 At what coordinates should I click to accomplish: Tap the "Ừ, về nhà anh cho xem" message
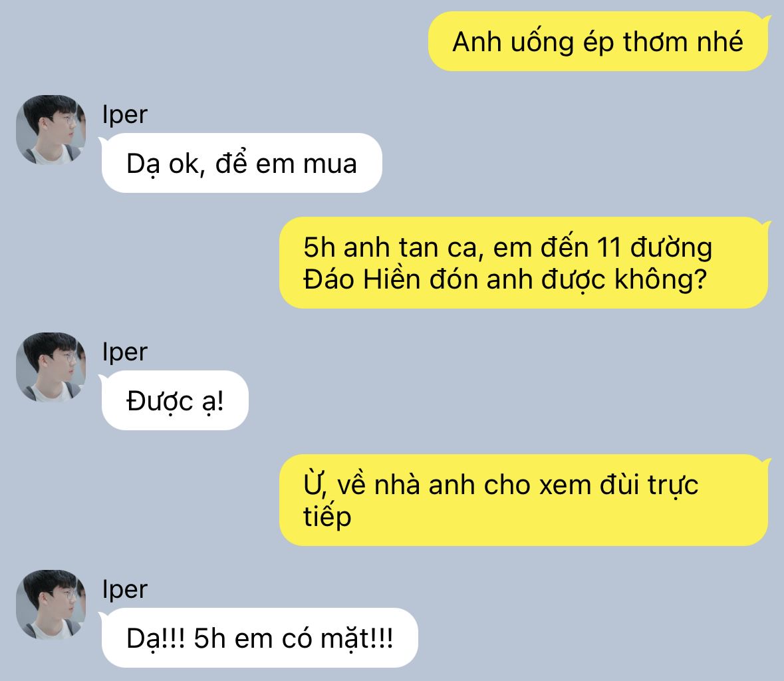523,500
